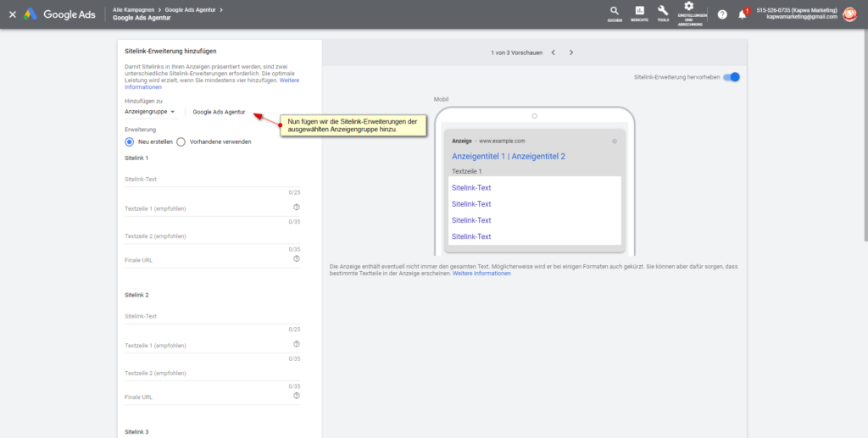Toggle Sitelink-Erweiterung hervorheben switch
868x438 pixels.
coord(732,77)
